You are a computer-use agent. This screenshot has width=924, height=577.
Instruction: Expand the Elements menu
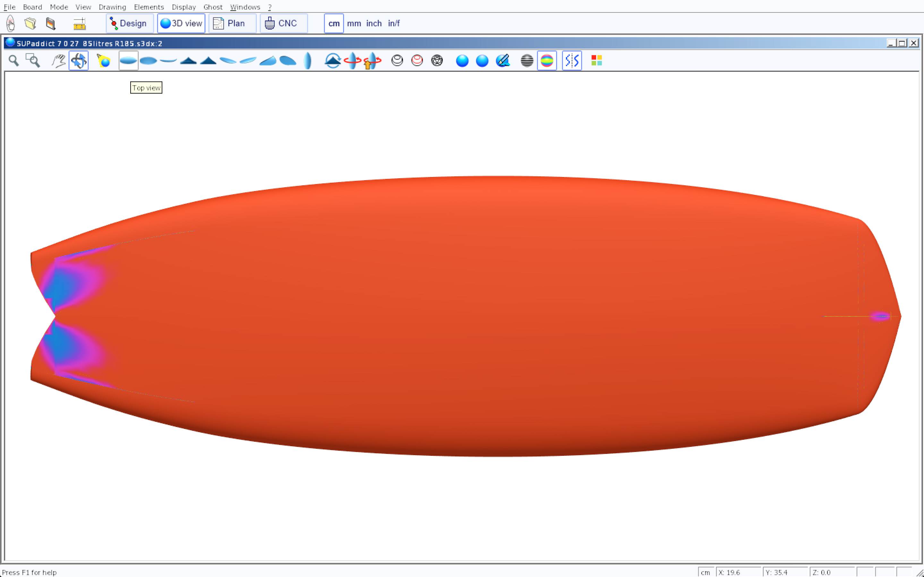pyautogui.click(x=149, y=7)
